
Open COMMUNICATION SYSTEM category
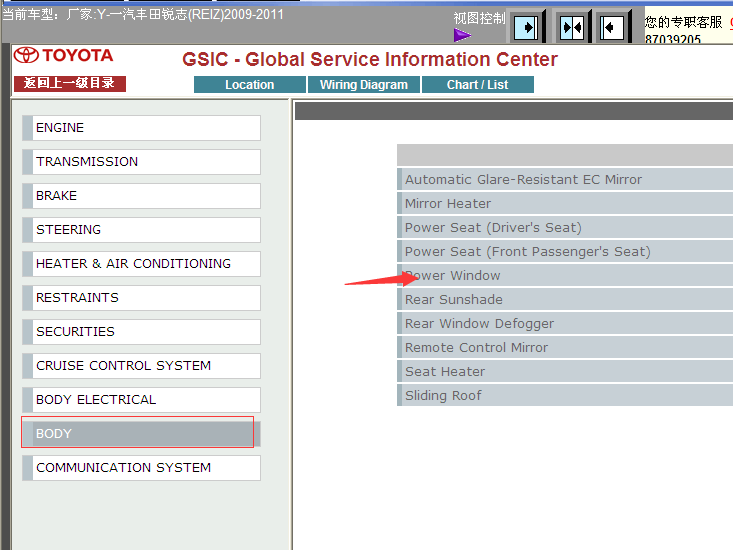tap(142, 468)
